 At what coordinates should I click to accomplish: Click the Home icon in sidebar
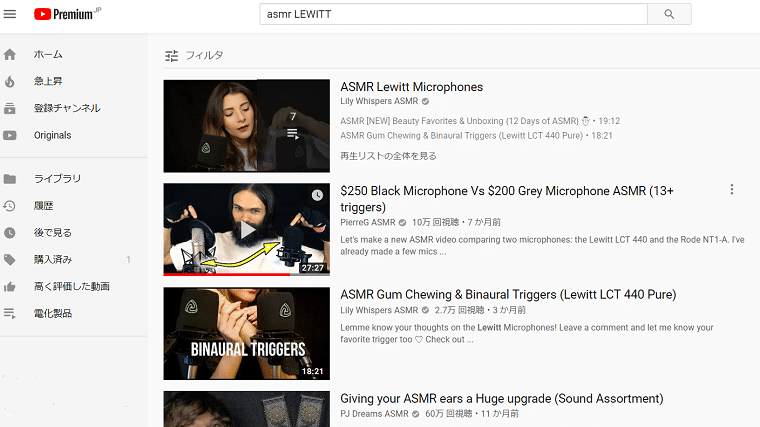coord(10,54)
